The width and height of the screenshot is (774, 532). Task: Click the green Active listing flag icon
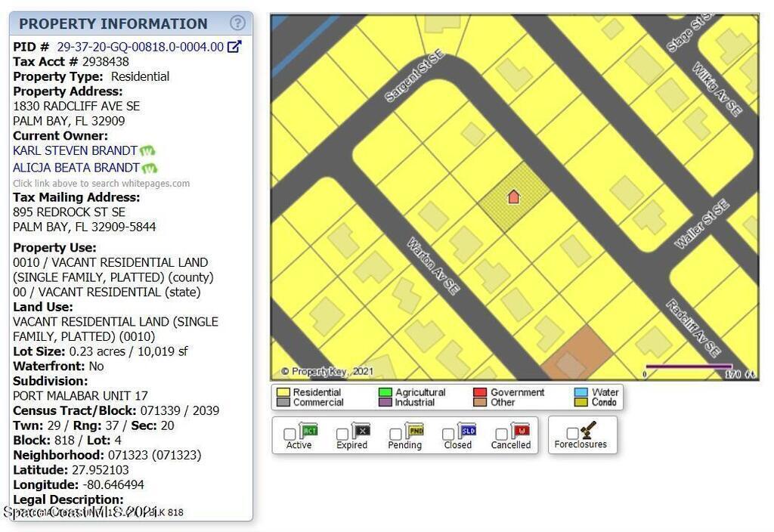[308, 431]
